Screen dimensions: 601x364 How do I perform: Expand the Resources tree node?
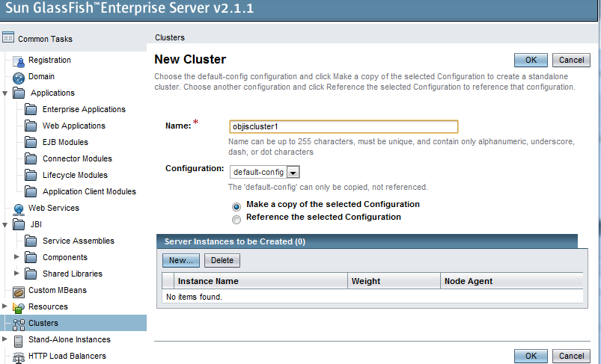[x=5, y=307]
